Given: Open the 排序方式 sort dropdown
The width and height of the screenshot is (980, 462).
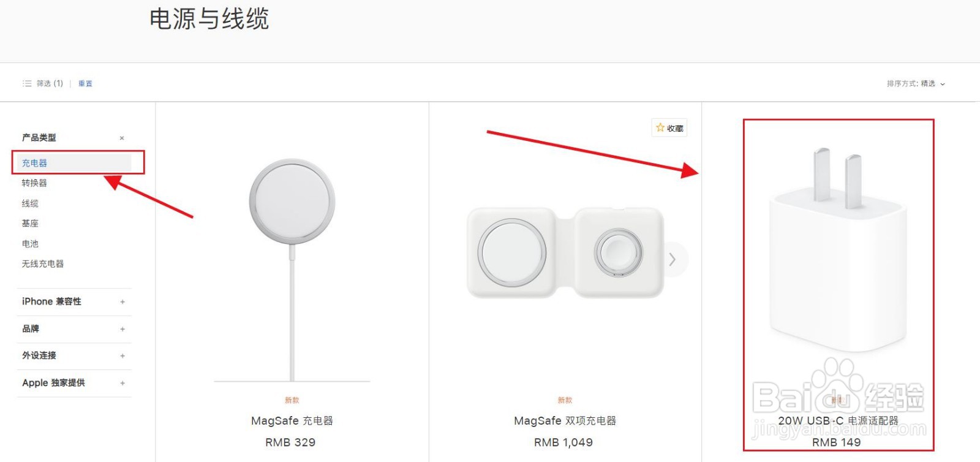Looking at the screenshot, I should tap(916, 84).
